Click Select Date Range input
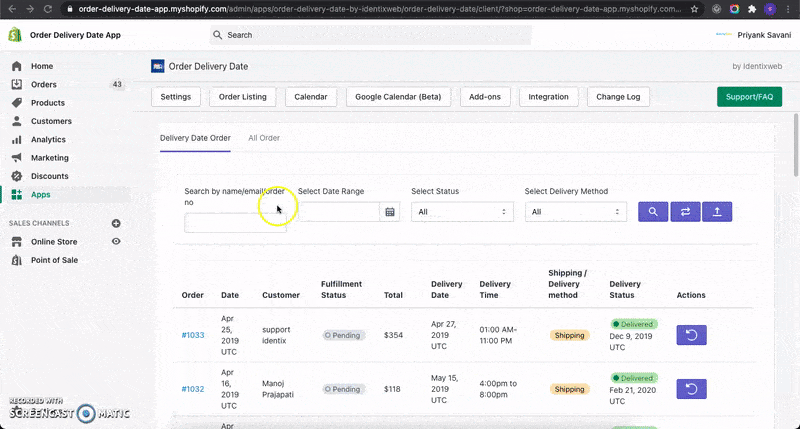800x429 pixels. (x=339, y=212)
